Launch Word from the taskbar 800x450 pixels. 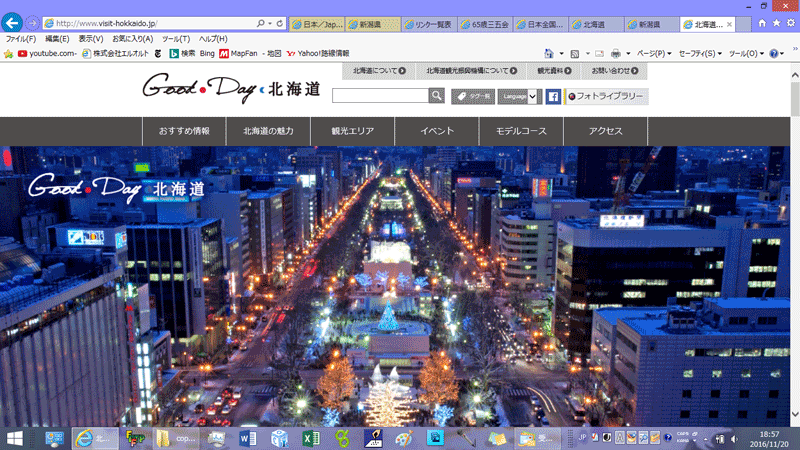pos(248,437)
